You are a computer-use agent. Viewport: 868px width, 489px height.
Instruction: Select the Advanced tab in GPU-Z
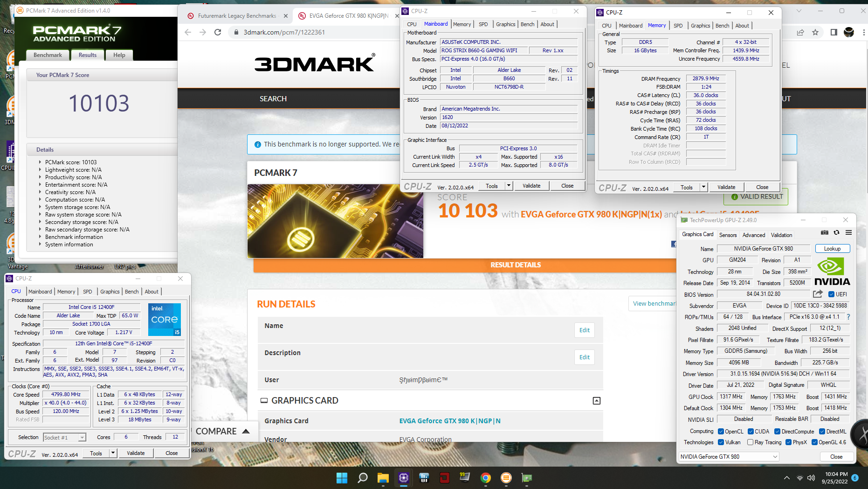(753, 235)
